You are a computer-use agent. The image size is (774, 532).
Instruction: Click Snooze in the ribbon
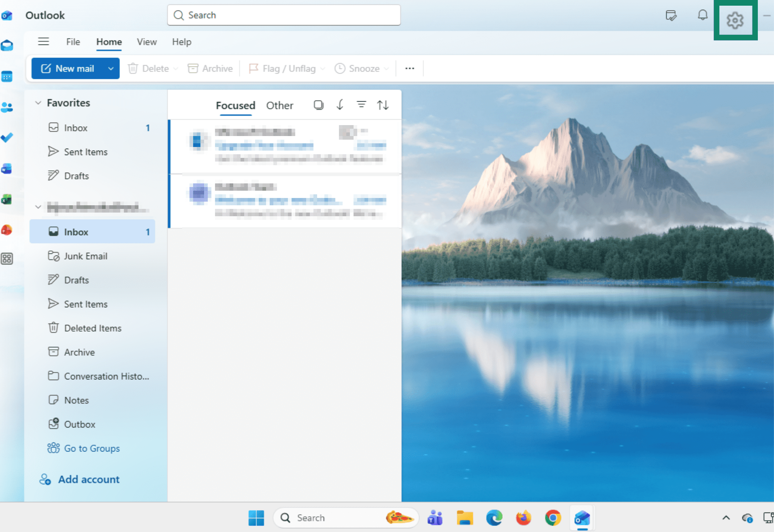(x=357, y=68)
